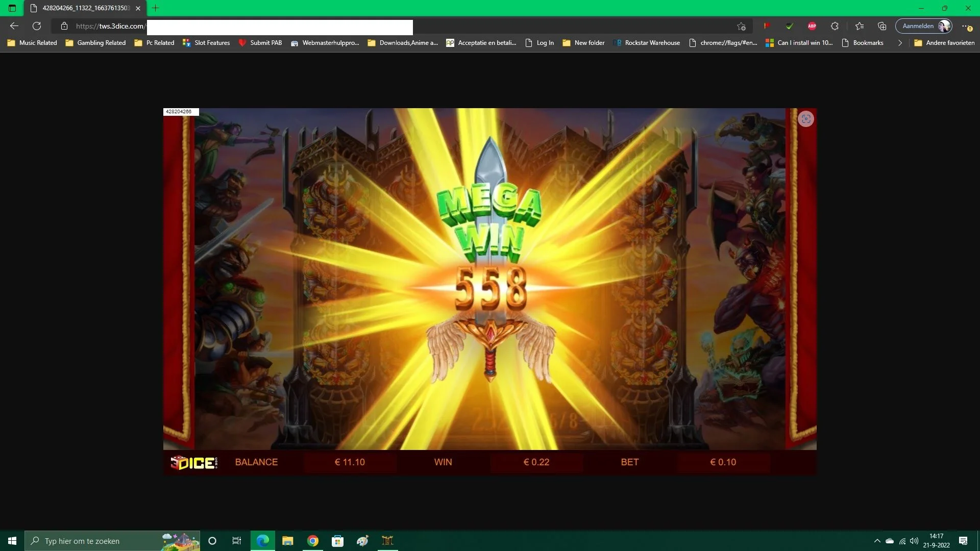Screen dimensions: 980x551
Task: Click the bet amount € 0.10
Action: pos(723,462)
